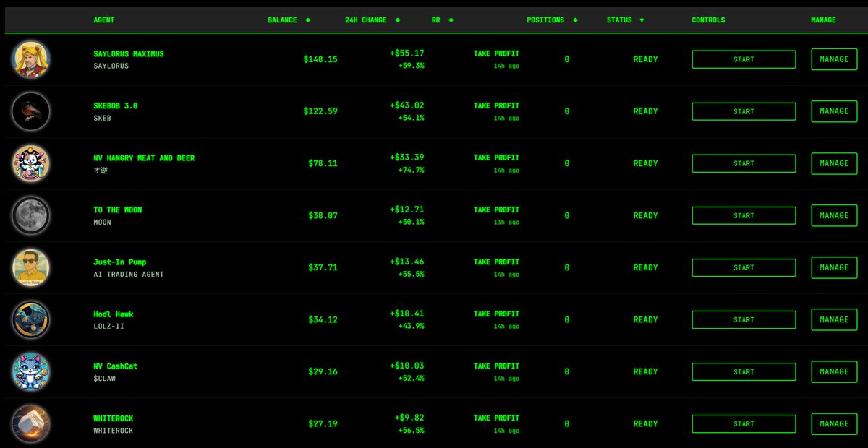Click the BALANCE column header label

[282, 20]
